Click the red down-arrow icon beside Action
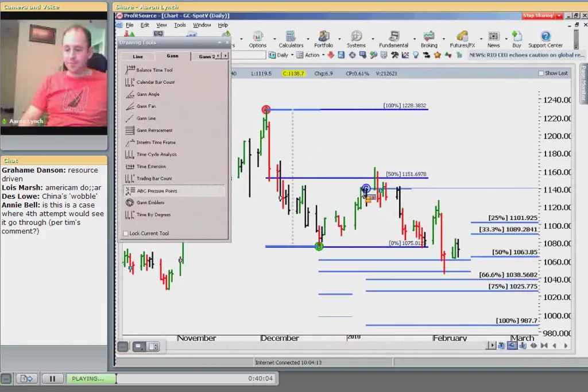Viewport: 588px width, 392px height. click(330, 55)
